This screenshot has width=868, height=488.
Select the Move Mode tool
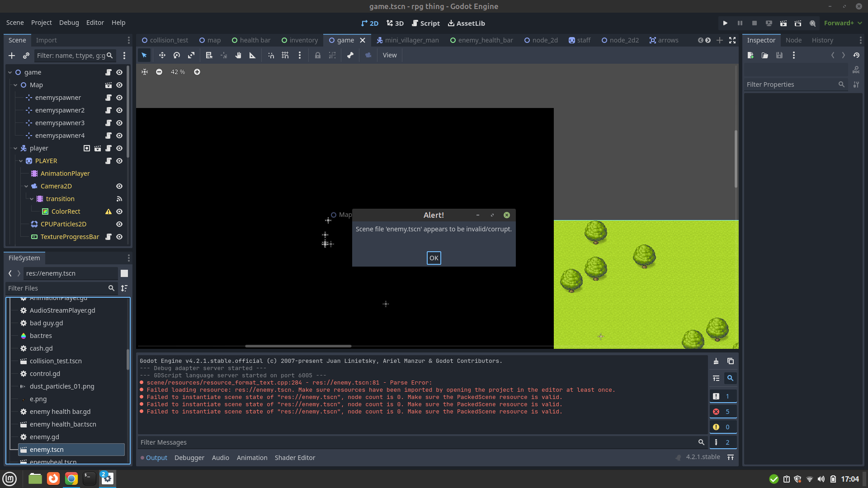[162, 55]
